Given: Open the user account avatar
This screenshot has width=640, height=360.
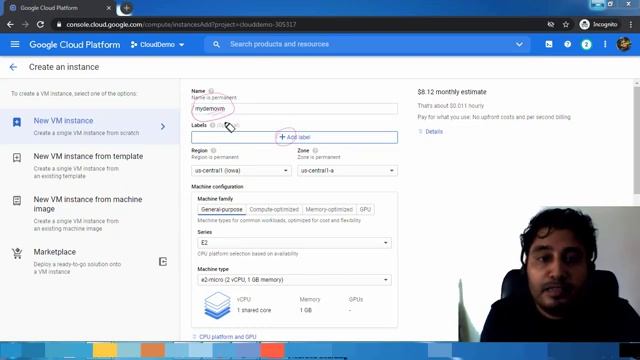Looking at the screenshot, I should coord(624,44).
